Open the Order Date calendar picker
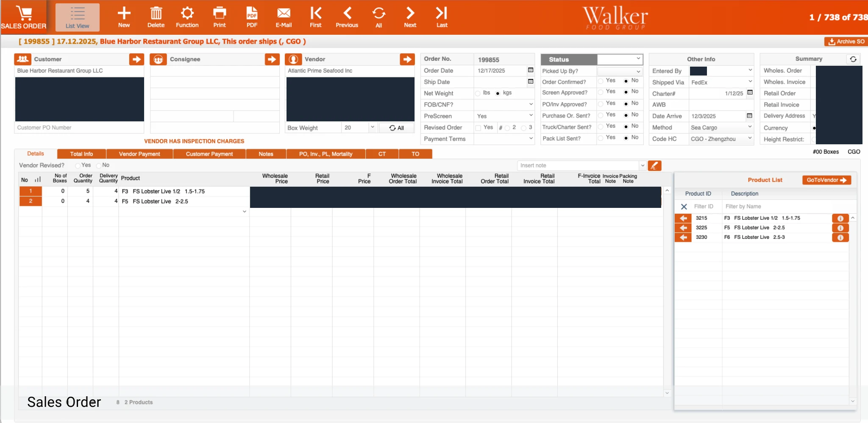 coord(531,70)
